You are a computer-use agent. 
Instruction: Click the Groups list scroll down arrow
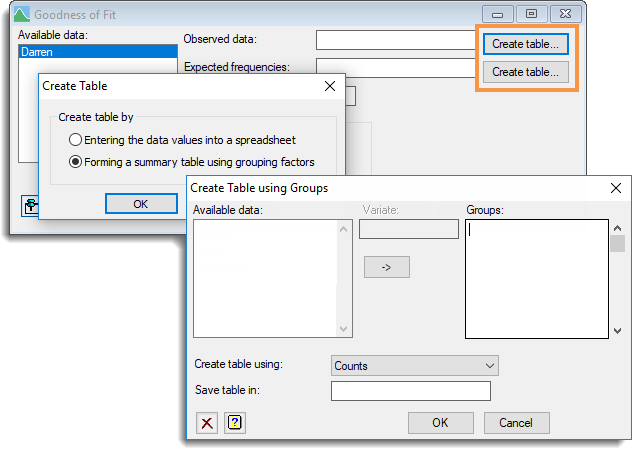coord(618,330)
